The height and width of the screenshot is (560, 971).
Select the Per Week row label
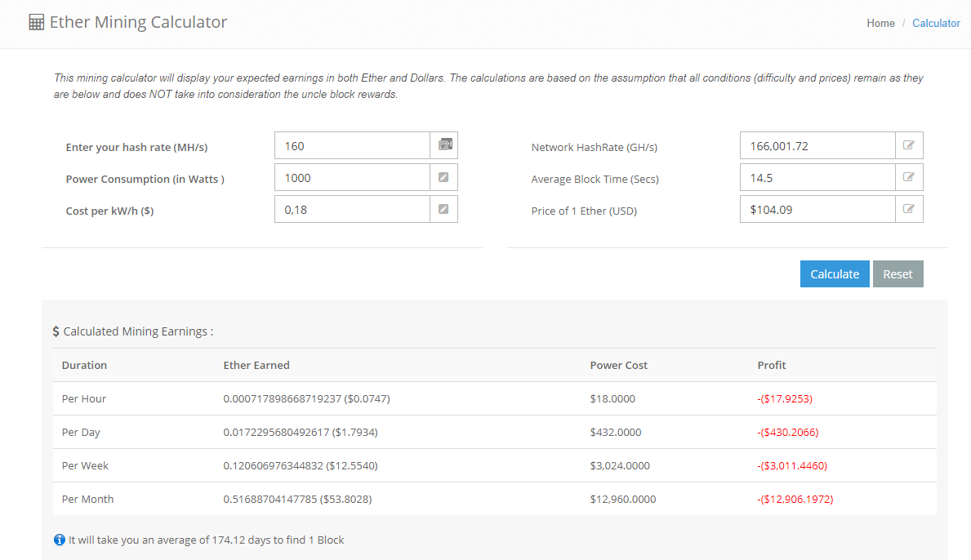tap(85, 465)
